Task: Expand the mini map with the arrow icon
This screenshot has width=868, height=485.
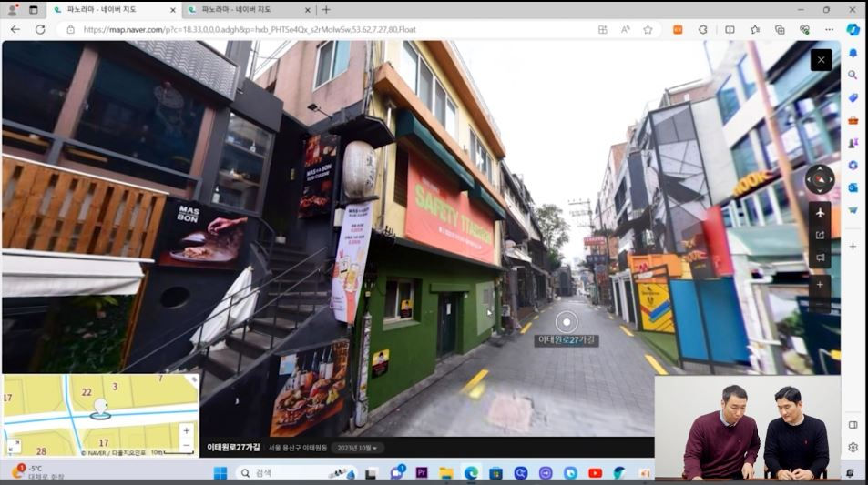Action: click(14, 446)
